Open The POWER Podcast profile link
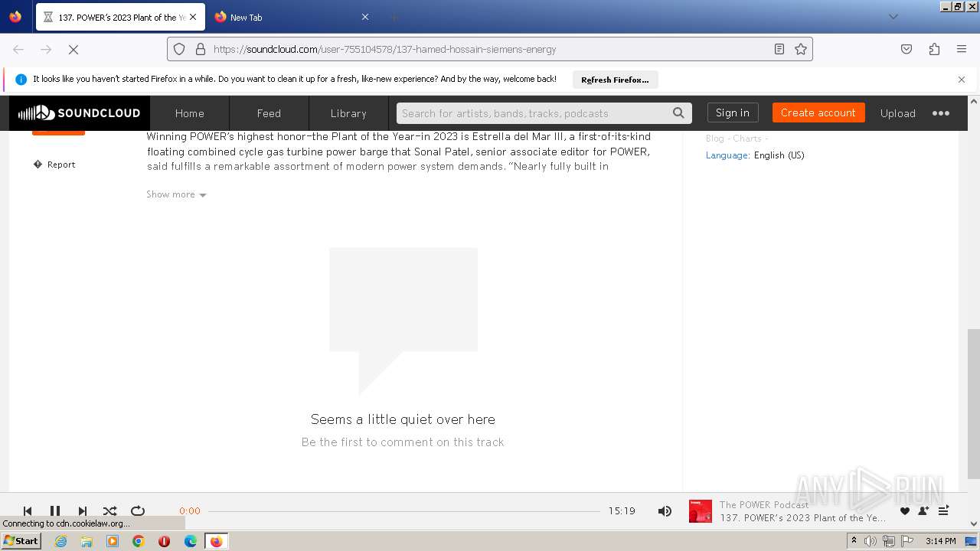Screen dimensions: 980x551 point(764,505)
